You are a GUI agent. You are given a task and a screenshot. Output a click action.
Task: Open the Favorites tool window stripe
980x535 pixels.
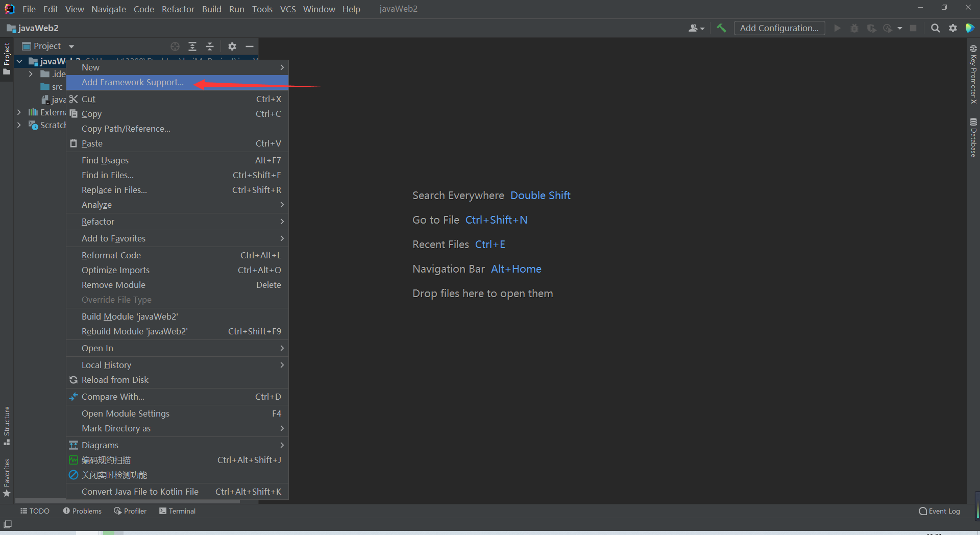[x=7, y=478]
